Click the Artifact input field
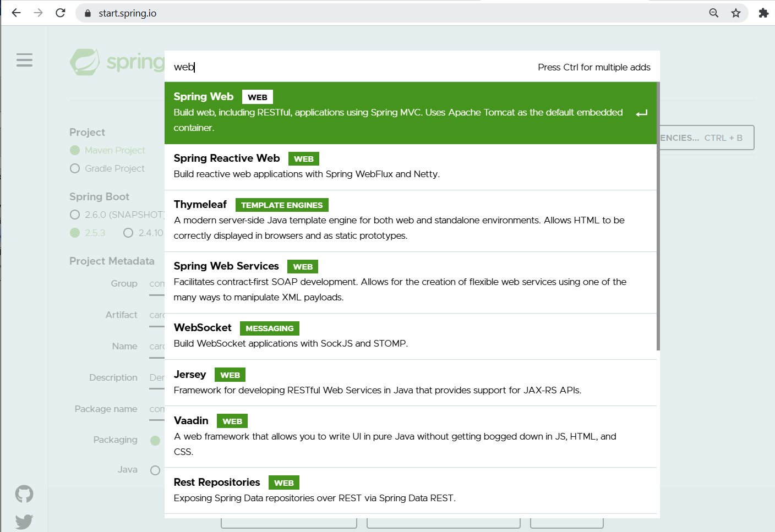 [157, 316]
